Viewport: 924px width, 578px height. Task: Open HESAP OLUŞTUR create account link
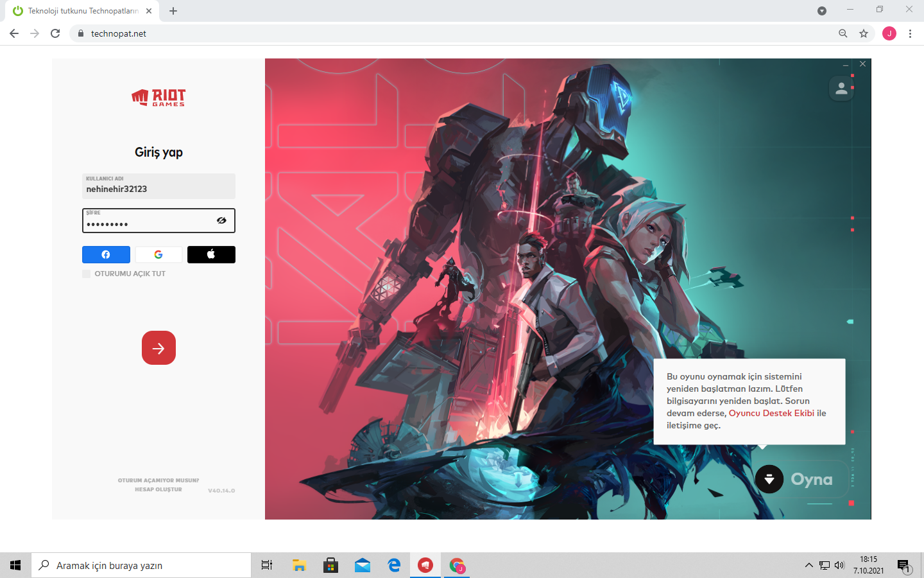point(158,489)
